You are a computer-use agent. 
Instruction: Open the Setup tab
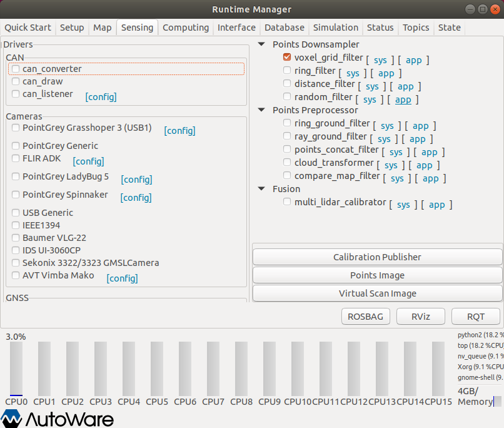[72, 28]
